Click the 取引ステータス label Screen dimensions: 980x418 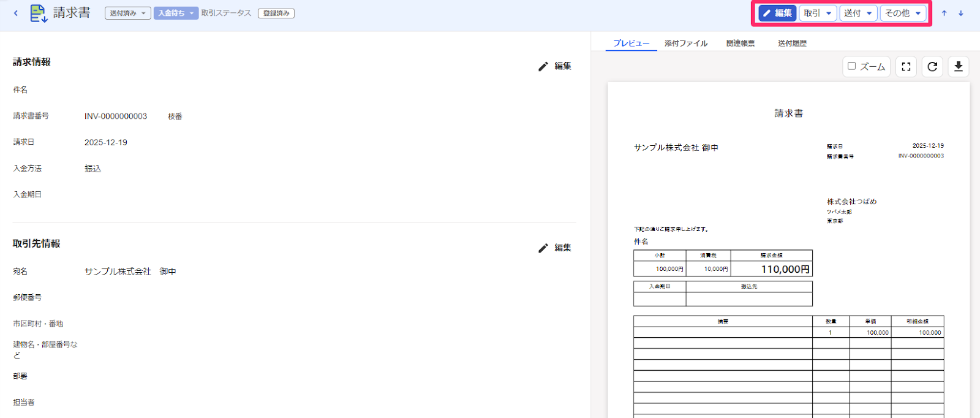pos(226,13)
